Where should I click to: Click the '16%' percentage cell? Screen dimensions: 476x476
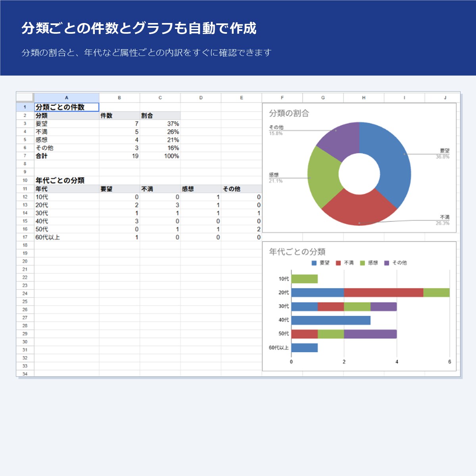coord(160,148)
